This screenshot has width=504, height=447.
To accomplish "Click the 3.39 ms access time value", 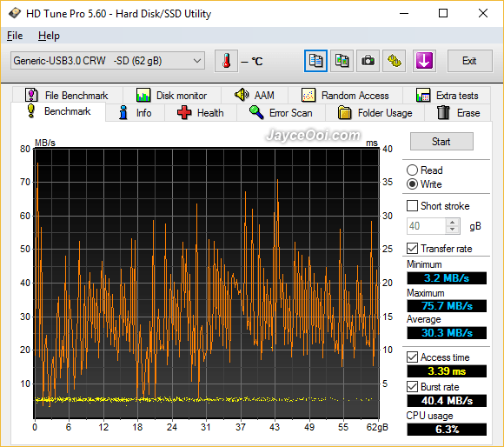I will (x=447, y=371).
